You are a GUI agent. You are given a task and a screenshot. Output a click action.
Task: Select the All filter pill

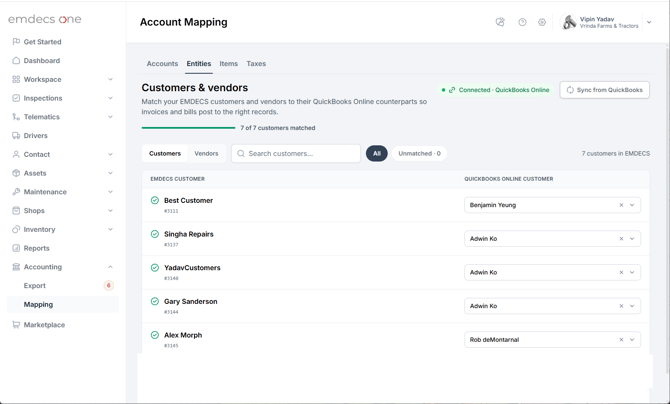[376, 153]
